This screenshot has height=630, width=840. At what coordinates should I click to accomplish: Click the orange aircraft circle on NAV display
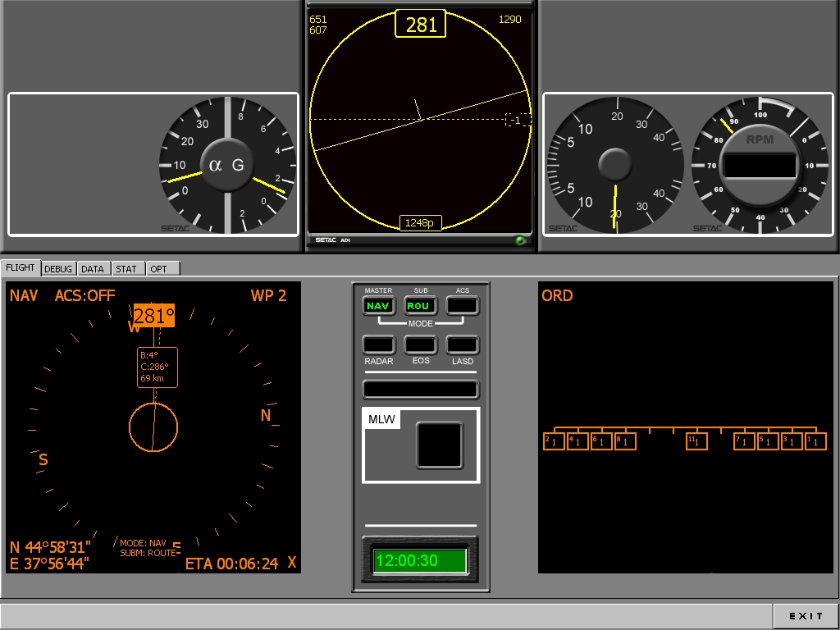pyautogui.click(x=153, y=427)
